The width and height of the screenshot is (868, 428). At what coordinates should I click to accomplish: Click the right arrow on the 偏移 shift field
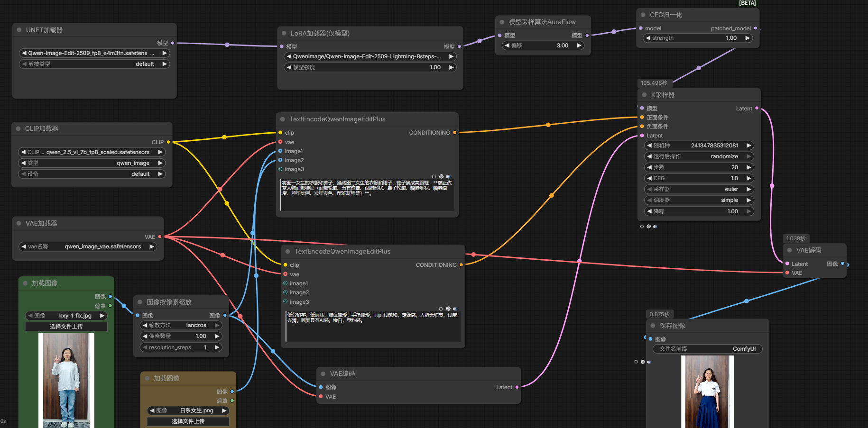tap(579, 46)
